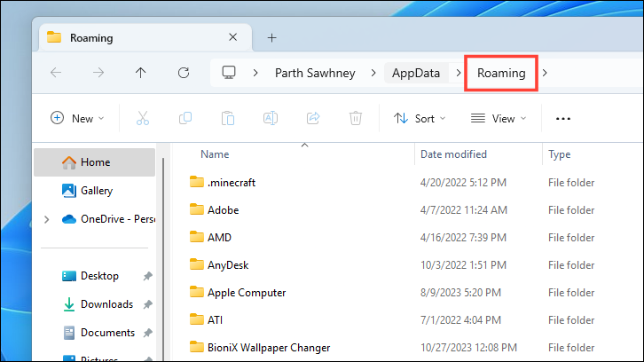
Task: Click the date 4/20/2022 5:12 PM
Action: pos(463,183)
